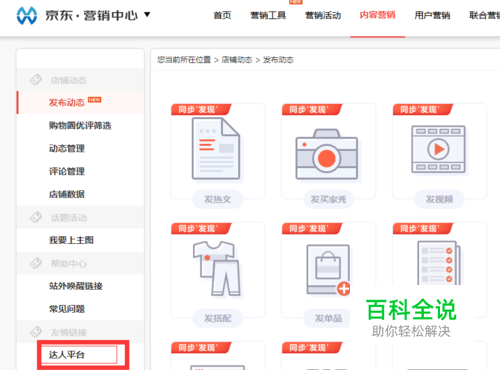Click the 您当前所在位置 breadcrumb label
This screenshot has width=500, height=370.
[x=184, y=60]
